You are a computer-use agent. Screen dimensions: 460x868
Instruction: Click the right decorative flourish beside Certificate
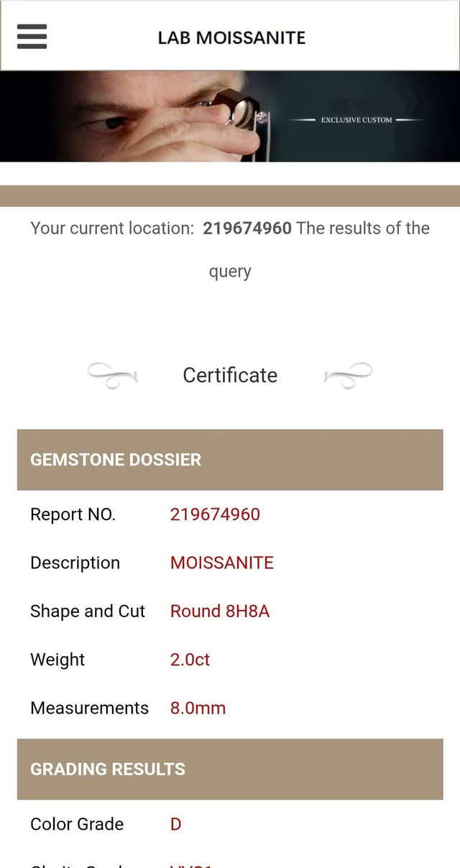(x=348, y=375)
